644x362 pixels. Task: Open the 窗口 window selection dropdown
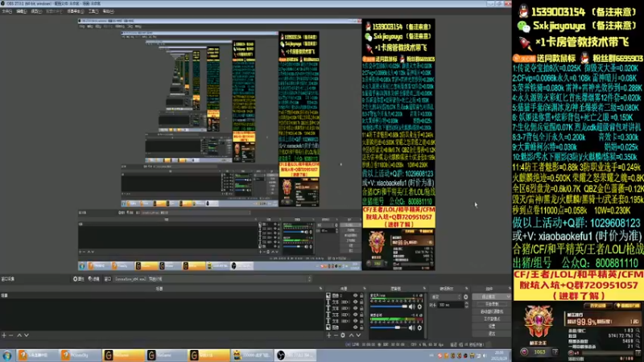pyautogui.click(x=212, y=279)
